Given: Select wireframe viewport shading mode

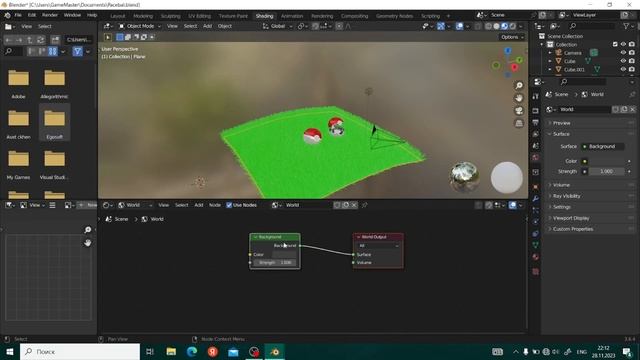Looking at the screenshot, I should coord(488,26).
